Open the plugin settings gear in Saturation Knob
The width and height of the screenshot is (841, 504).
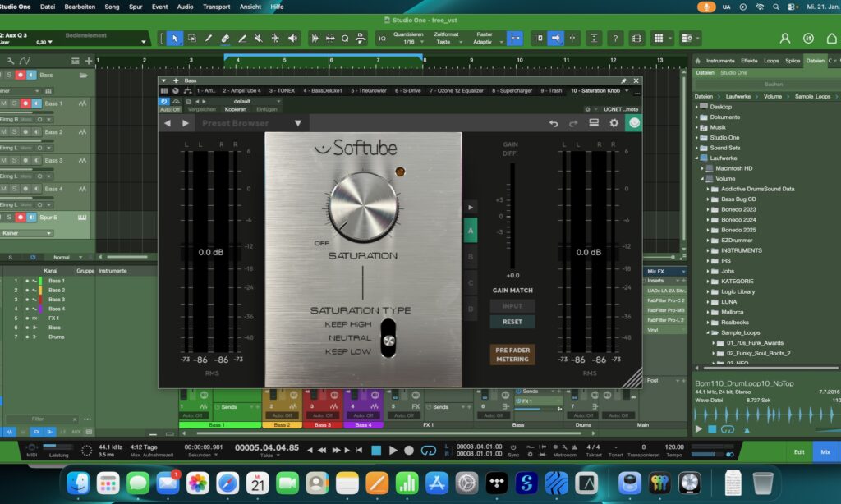[x=614, y=121]
